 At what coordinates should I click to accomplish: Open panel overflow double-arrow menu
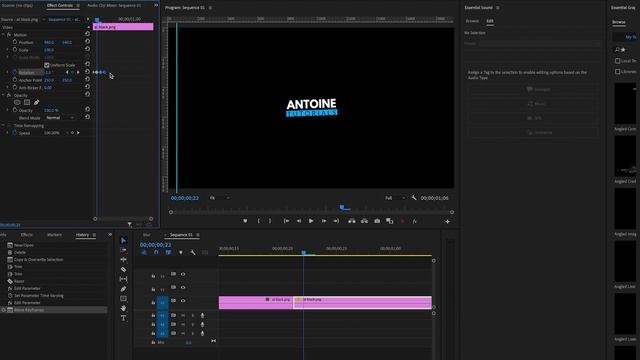(x=156, y=5)
